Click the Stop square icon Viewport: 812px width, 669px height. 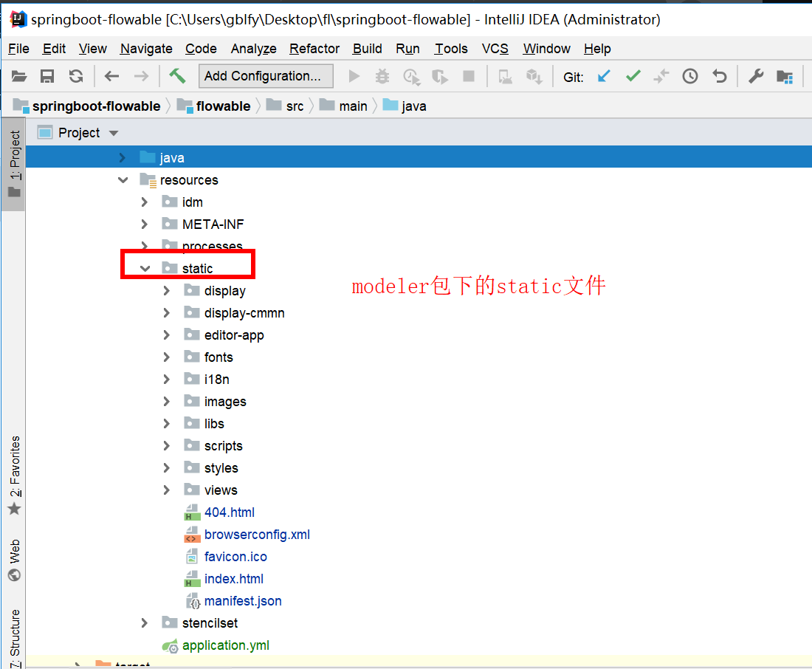click(x=469, y=77)
